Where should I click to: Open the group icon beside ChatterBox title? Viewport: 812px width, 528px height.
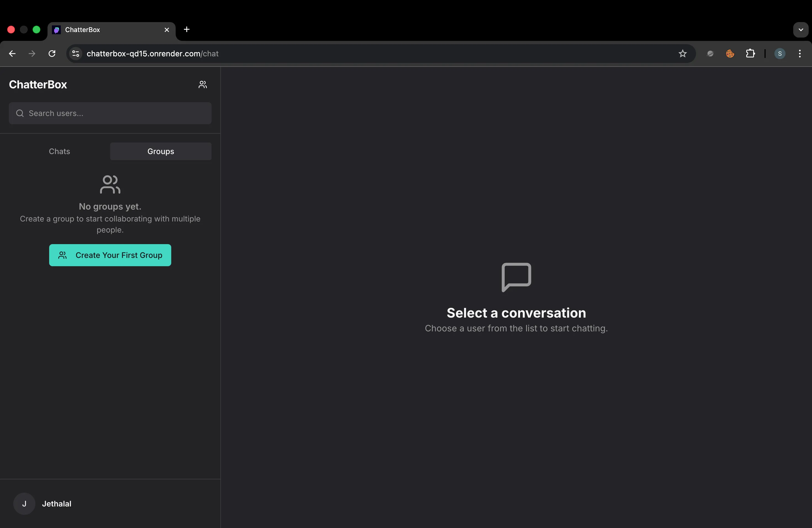(x=203, y=85)
